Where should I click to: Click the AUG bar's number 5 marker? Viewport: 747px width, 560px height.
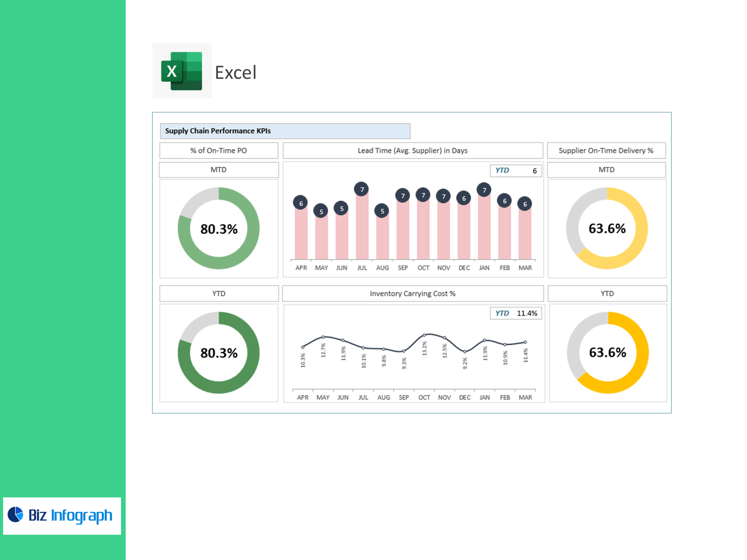click(x=382, y=211)
